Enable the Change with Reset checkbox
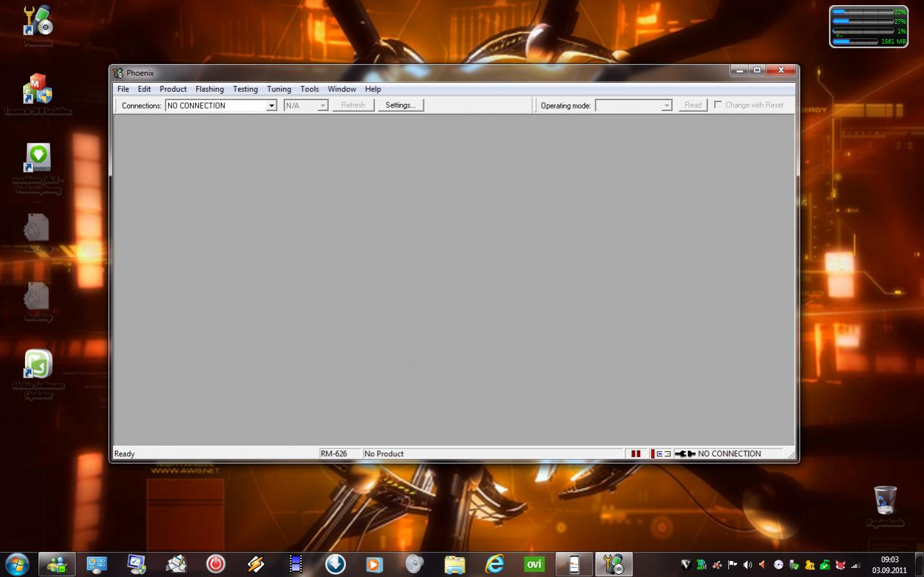The height and width of the screenshot is (577, 924). 718,105
